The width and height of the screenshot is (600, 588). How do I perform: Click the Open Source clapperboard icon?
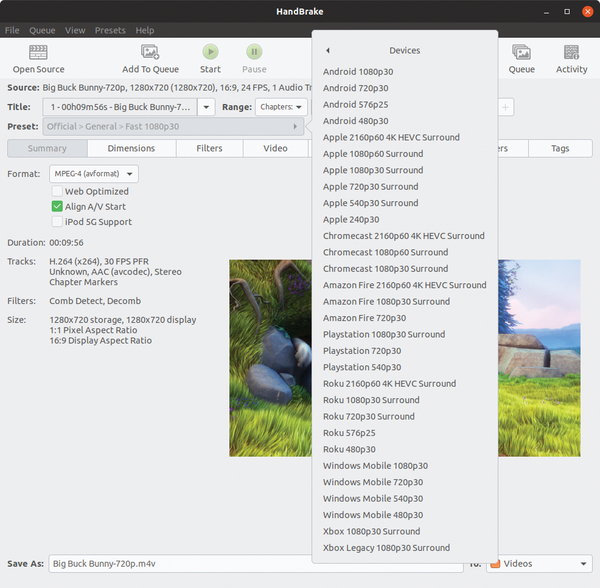pos(38,52)
